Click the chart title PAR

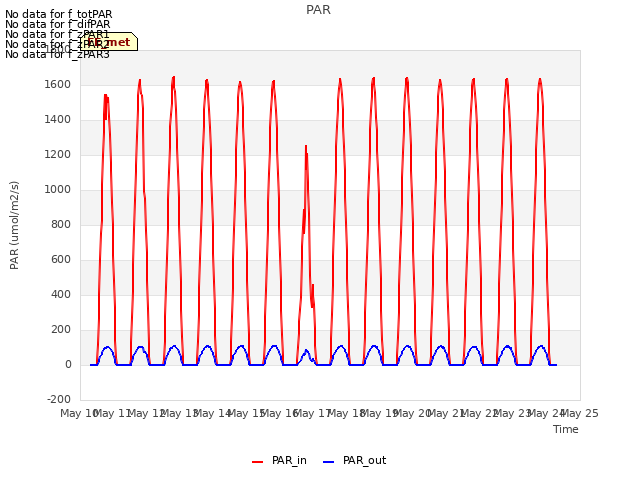[318, 10]
